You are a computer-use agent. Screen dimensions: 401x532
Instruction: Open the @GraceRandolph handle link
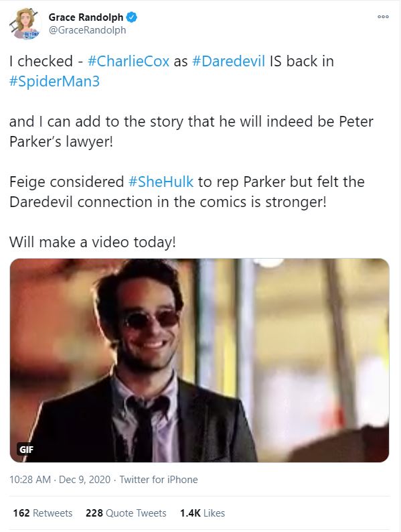(87, 30)
